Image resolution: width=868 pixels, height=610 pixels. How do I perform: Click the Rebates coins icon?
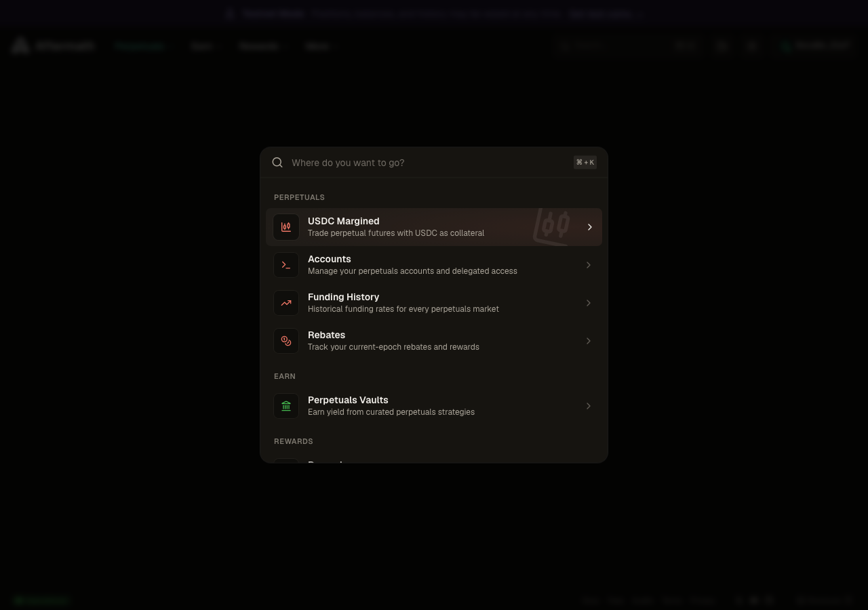(286, 341)
